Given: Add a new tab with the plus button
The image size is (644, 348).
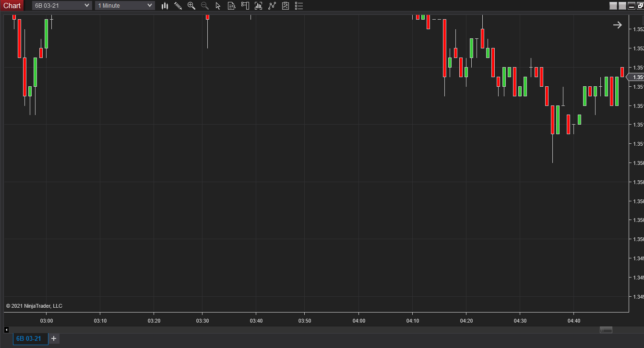Looking at the screenshot, I should (54, 339).
